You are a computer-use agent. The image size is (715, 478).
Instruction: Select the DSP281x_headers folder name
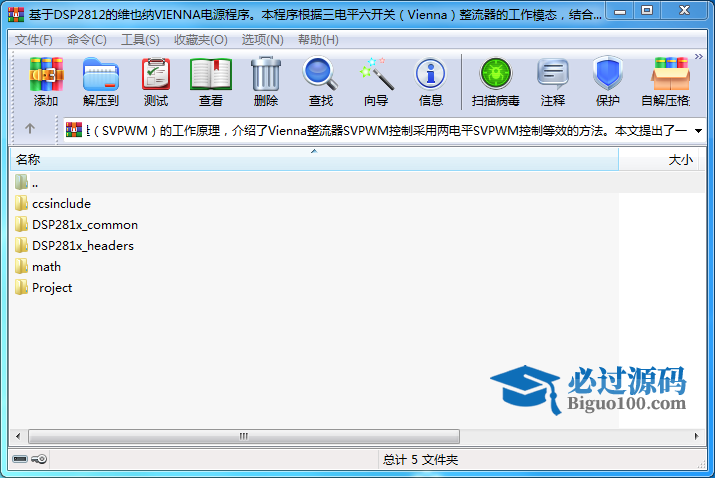pyautogui.click(x=83, y=245)
